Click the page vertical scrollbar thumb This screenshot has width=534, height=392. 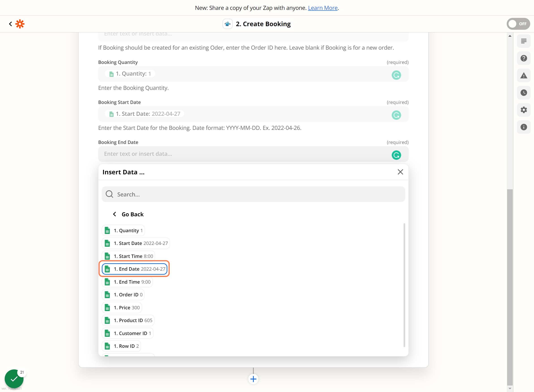pos(510,287)
